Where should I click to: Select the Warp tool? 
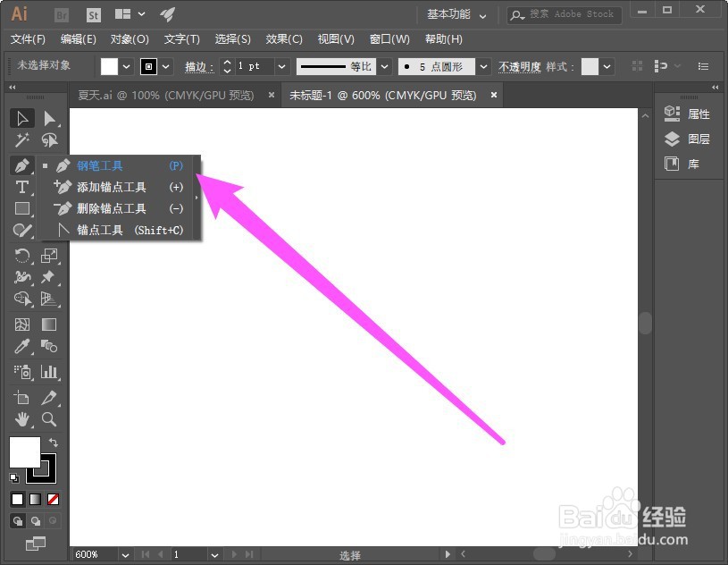(x=21, y=277)
